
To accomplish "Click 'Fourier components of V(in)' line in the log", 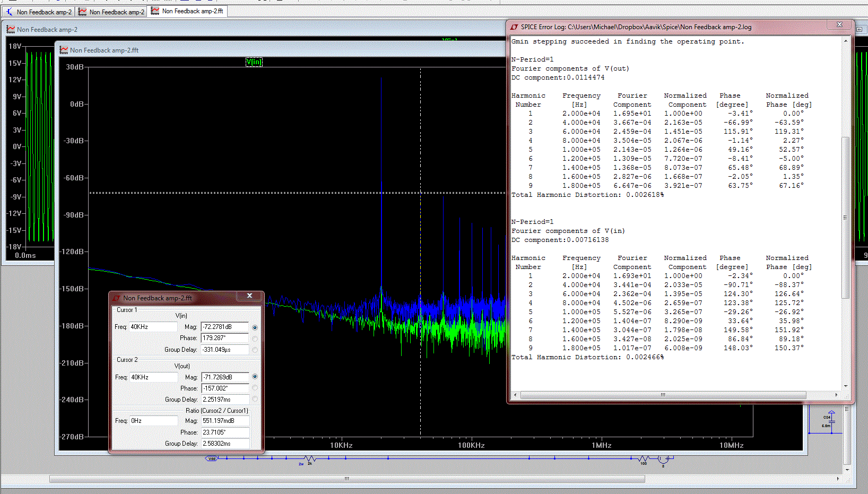I will (568, 231).
